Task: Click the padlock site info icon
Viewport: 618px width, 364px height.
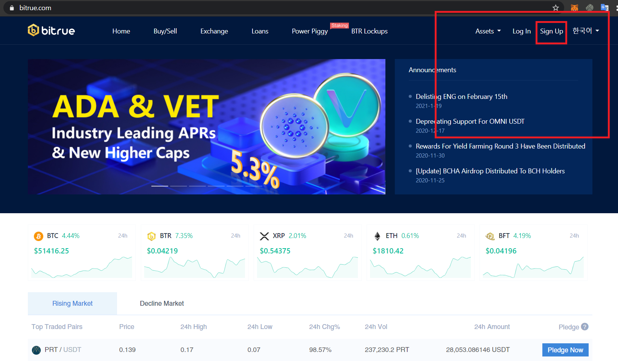Action: click(x=12, y=8)
